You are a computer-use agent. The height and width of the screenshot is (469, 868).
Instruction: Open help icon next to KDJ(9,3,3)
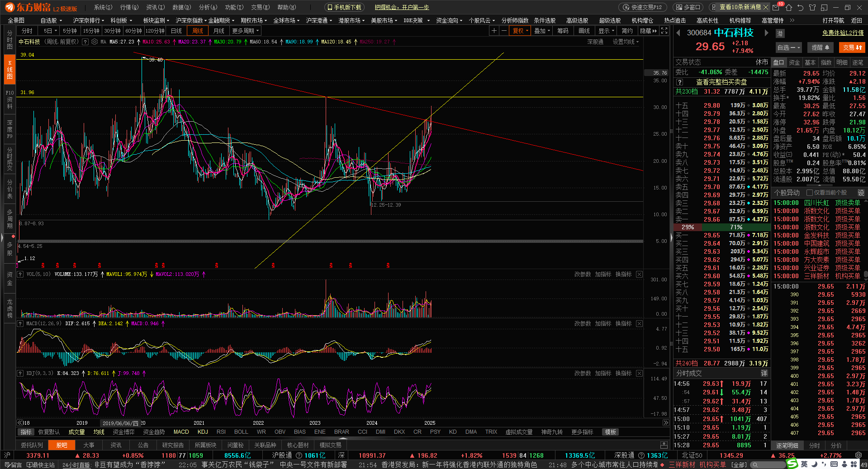tap(20, 373)
